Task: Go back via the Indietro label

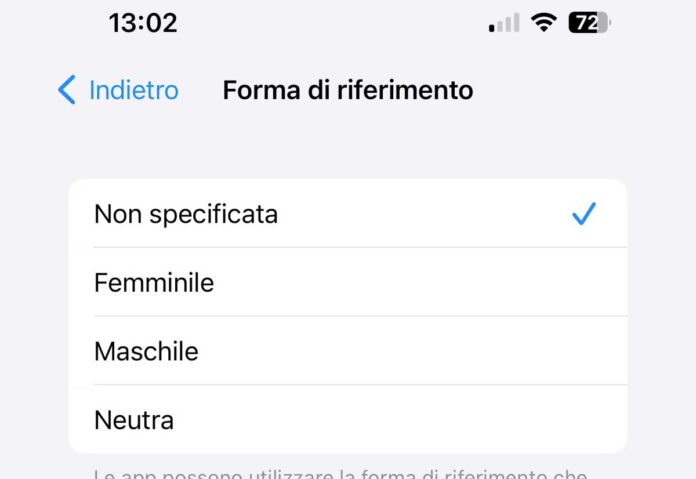Action: 134,90
